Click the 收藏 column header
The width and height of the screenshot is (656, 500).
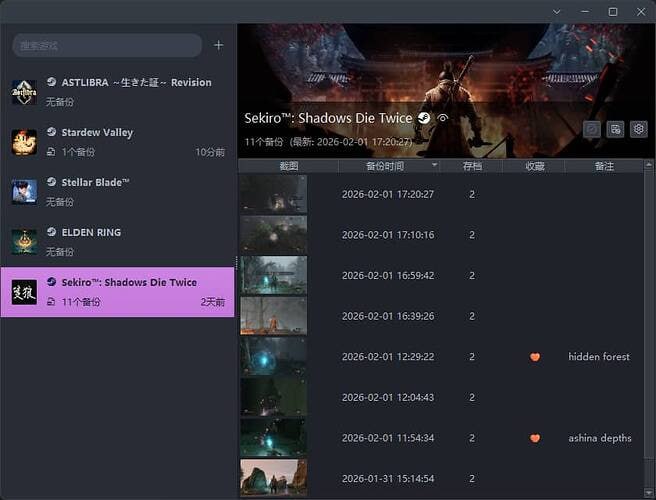point(535,166)
